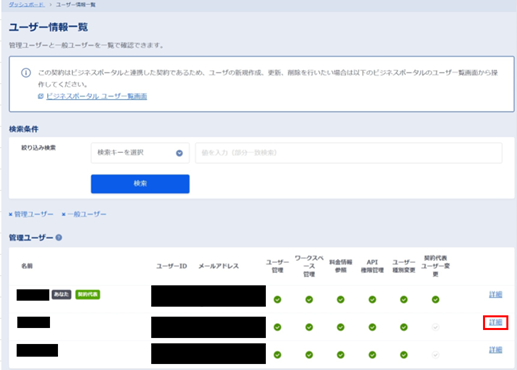Open 詳細 link highlighted in red

[495, 322]
